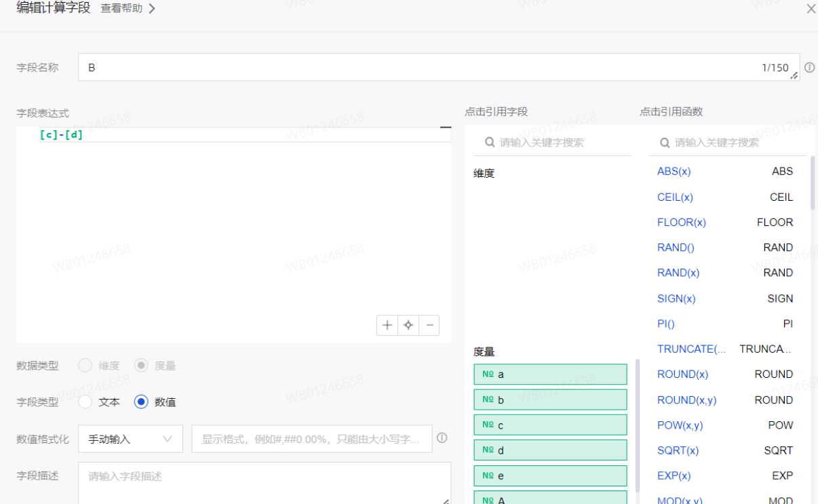
Task: Insert the ABS(x) function
Action: tap(674, 172)
